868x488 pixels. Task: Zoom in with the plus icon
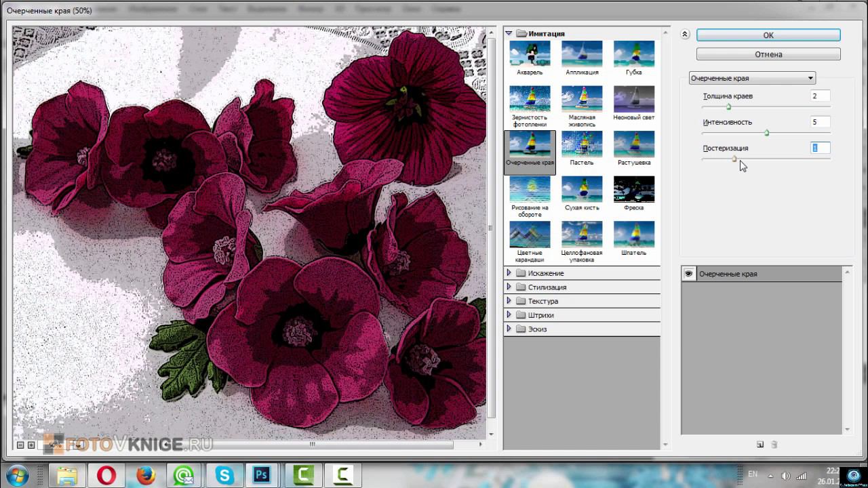click(31, 445)
